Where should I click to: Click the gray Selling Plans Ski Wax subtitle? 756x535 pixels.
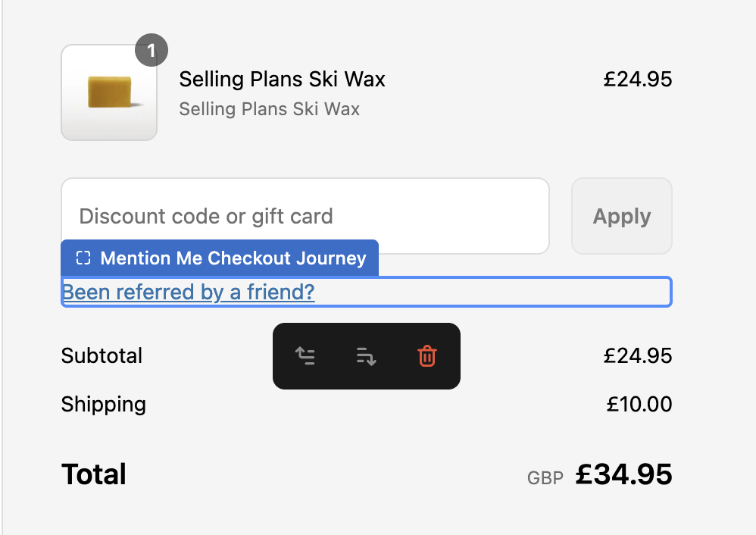click(x=269, y=109)
